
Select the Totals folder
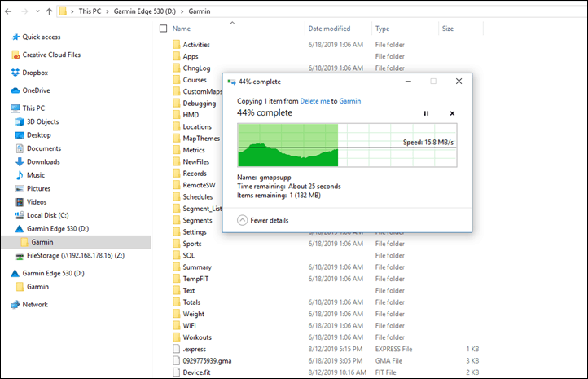pos(191,302)
